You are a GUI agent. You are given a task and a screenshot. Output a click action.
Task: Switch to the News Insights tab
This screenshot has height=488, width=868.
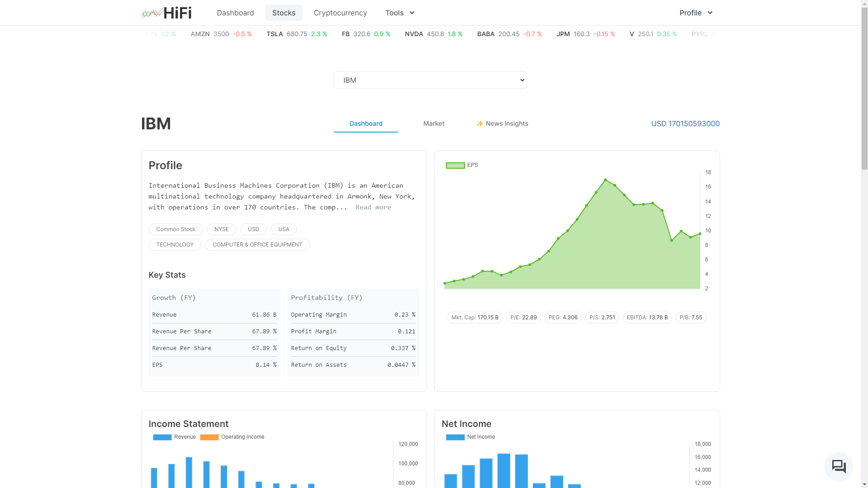tap(502, 123)
